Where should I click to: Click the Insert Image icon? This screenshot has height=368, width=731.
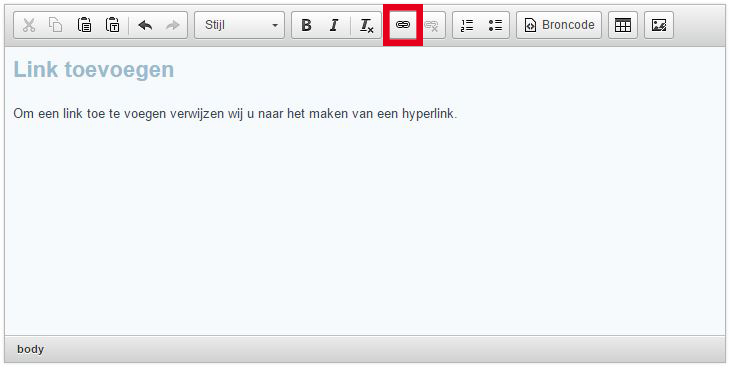pyautogui.click(x=659, y=25)
